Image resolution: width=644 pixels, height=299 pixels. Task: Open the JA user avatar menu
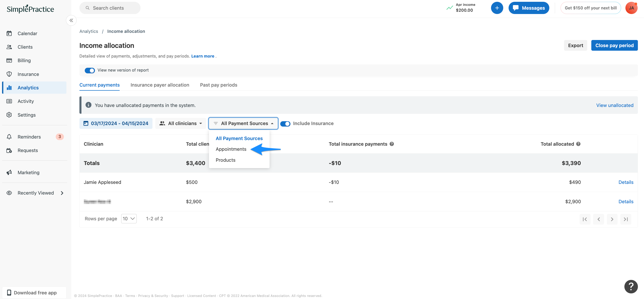[x=631, y=8]
